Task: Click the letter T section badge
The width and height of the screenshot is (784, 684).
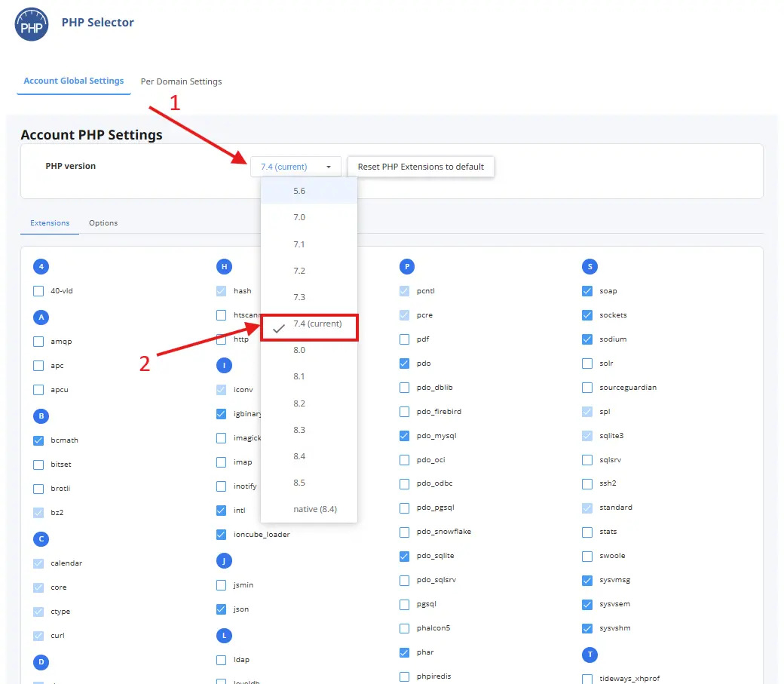Action: [x=590, y=655]
